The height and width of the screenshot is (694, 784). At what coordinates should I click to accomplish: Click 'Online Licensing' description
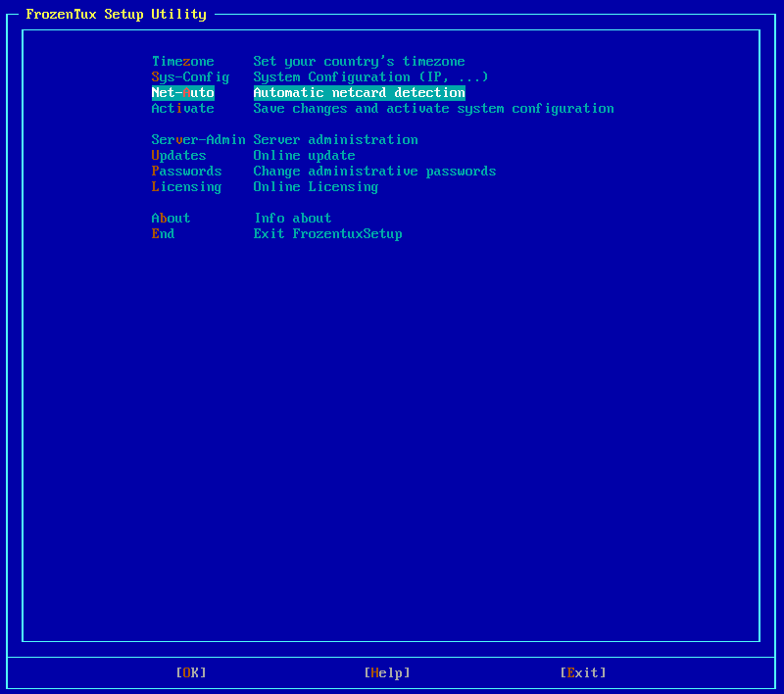316,187
